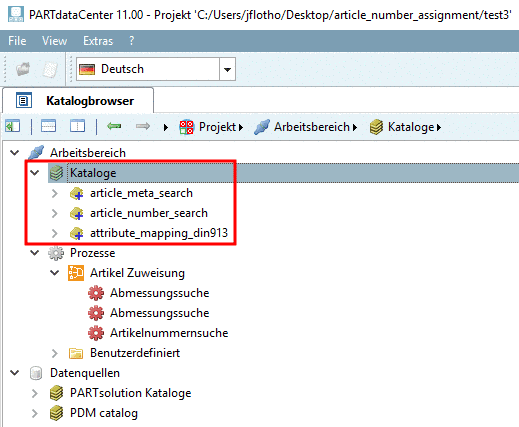519x427 pixels.
Task: Click the Projekt breadcrumb
Action: click(217, 127)
